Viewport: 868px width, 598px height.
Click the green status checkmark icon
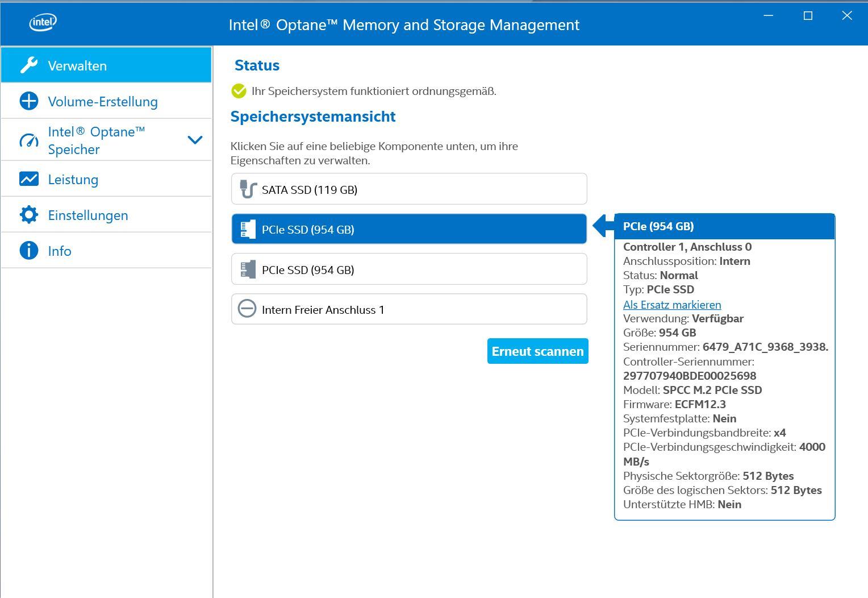(x=239, y=91)
